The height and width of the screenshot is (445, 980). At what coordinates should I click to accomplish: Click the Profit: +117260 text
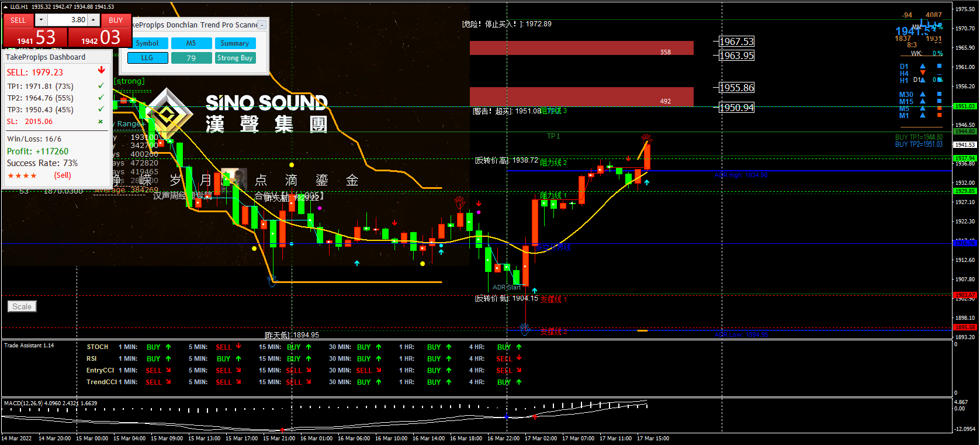(x=37, y=151)
